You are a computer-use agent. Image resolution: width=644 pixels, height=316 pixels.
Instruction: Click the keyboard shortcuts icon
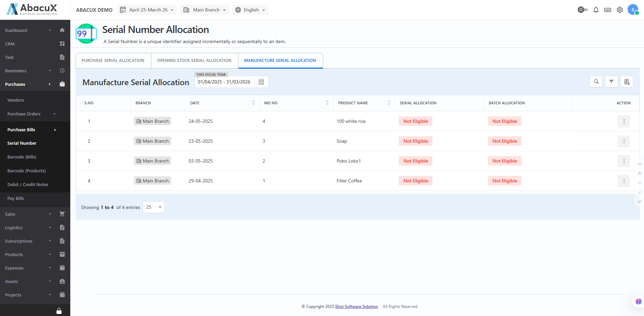point(607,10)
